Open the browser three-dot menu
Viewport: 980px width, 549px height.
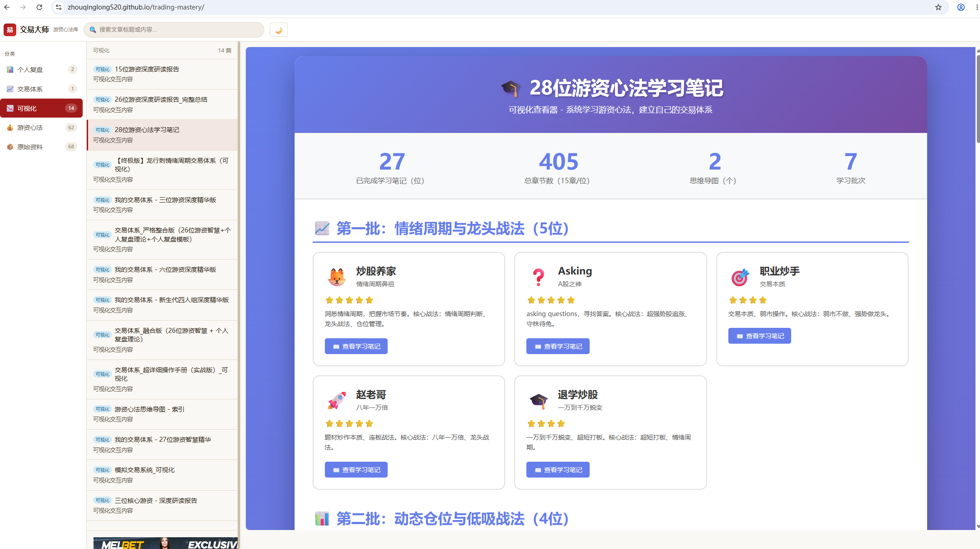pos(977,7)
